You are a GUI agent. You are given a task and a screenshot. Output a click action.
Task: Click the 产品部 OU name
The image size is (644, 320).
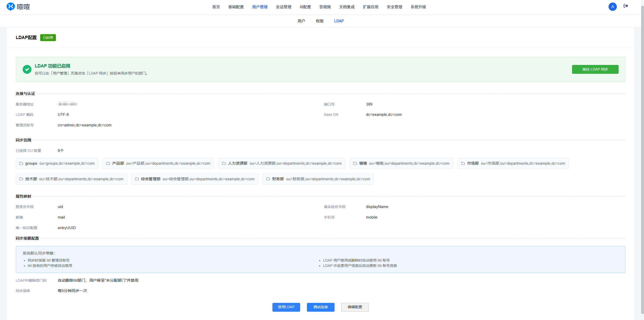click(118, 164)
